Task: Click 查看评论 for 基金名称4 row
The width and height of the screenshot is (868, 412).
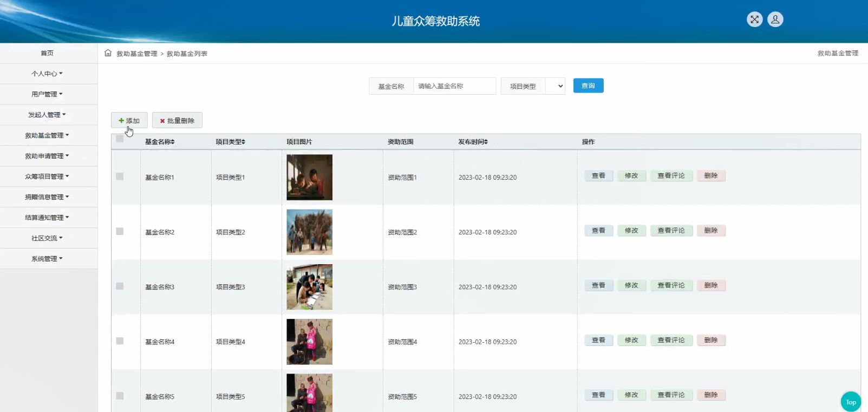Action: click(x=671, y=340)
